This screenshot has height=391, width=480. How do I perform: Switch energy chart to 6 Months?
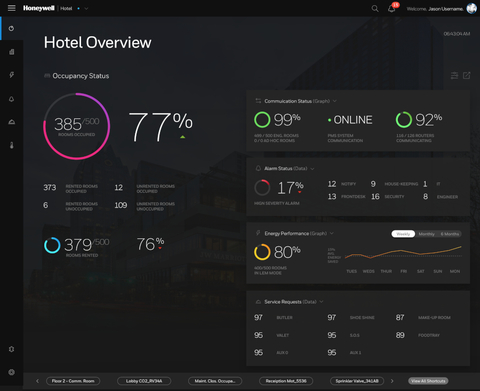[450, 234]
